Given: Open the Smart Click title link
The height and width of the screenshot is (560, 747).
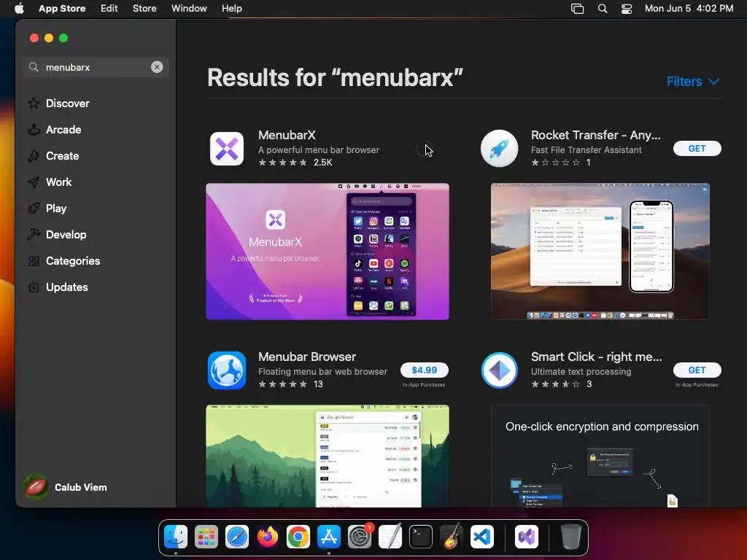Looking at the screenshot, I should coord(596,357).
